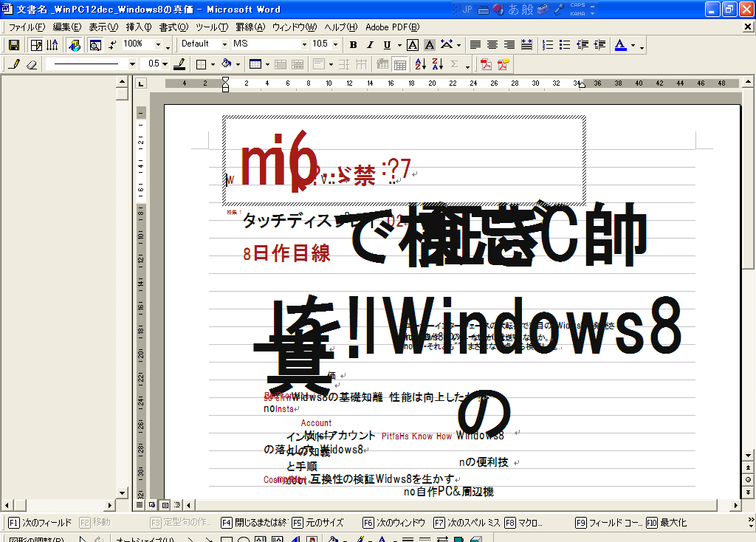Click the F4 閉じるまたは終 button

pos(254,523)
